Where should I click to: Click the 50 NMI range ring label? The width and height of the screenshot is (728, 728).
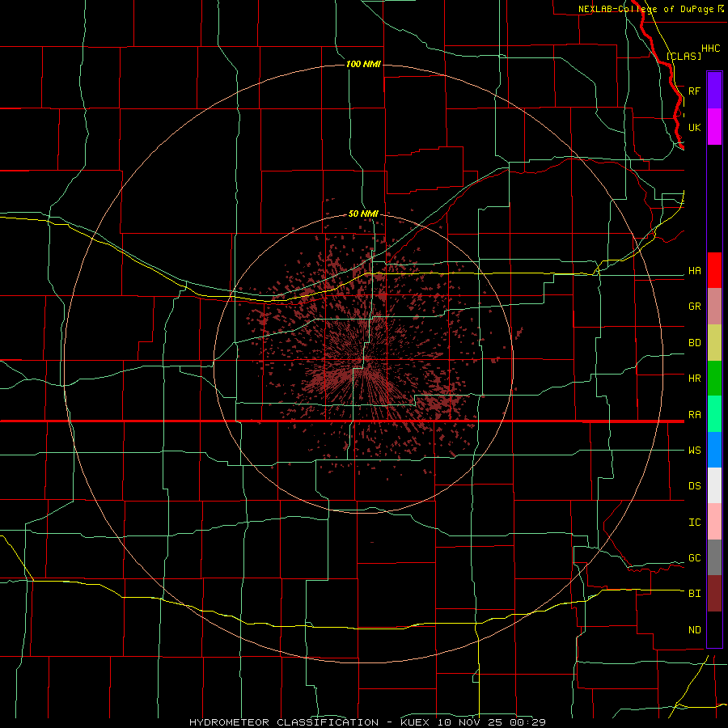[363, 214]
